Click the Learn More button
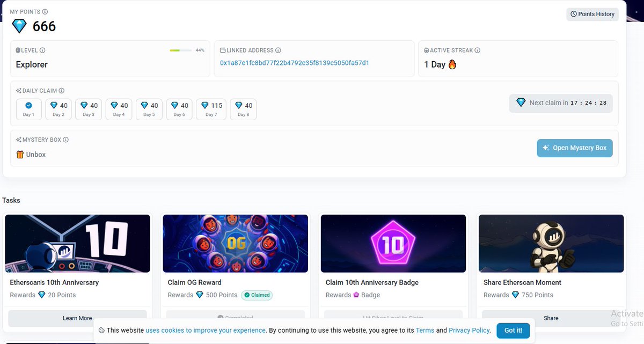The width and height of the screenshot is (644, 344). [77, 318]
